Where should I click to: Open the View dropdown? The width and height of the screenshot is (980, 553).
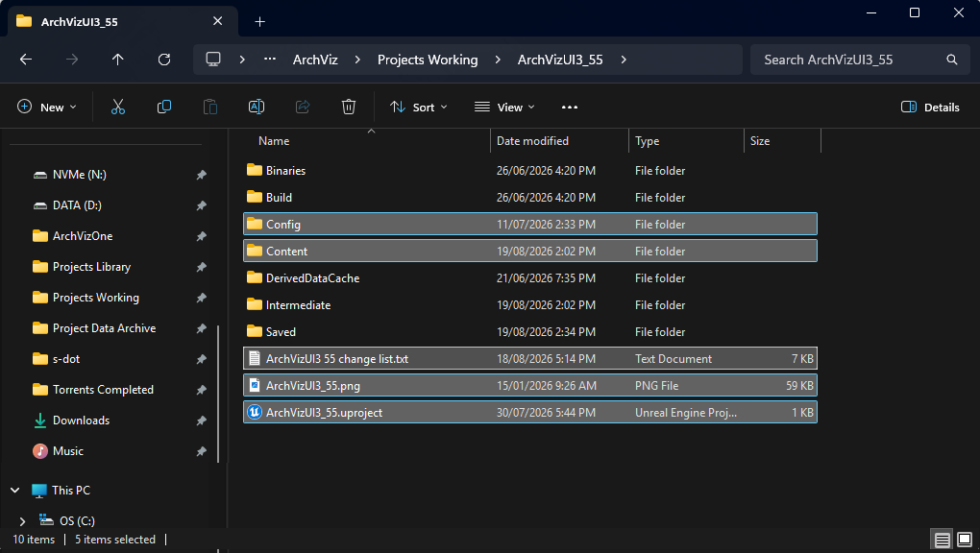pos(505,107)
